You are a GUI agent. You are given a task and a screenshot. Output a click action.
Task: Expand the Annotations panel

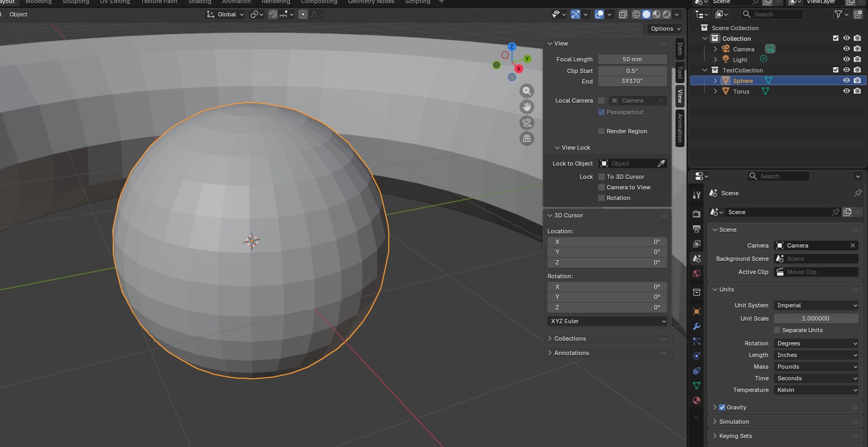click(571, 353)
